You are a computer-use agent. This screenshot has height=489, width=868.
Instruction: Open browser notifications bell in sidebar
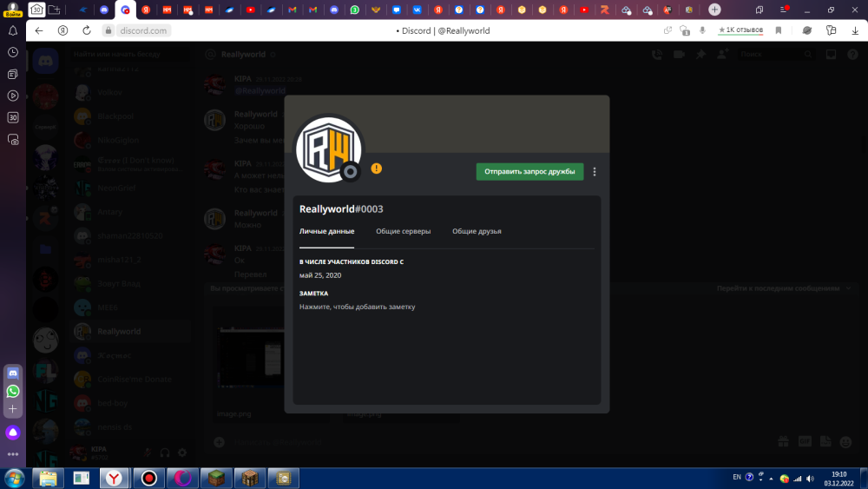pyautogui.click(x=13, y=31)
